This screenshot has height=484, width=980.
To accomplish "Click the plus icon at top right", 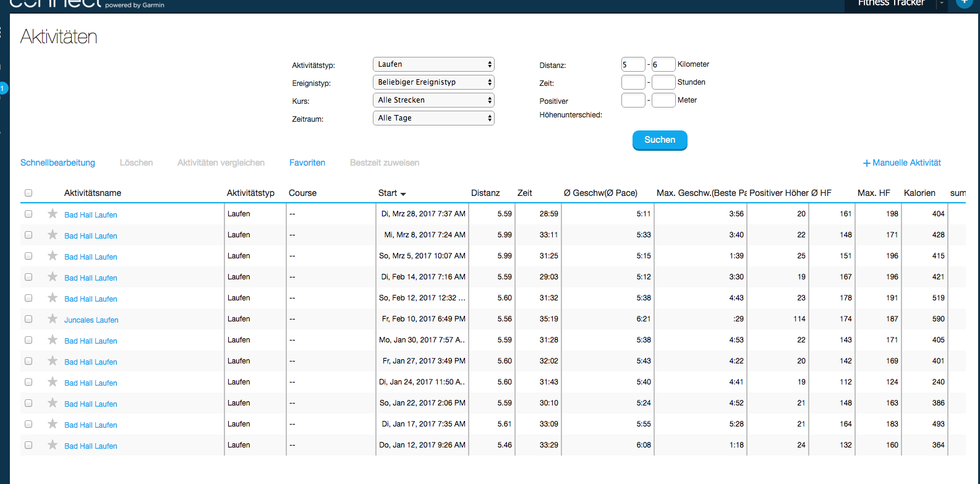I will coord(964,2).
